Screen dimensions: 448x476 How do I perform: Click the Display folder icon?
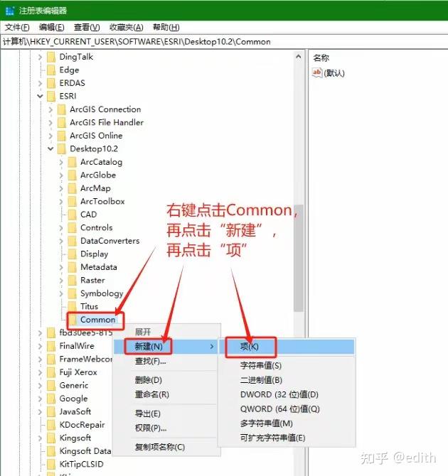(73, 254)
